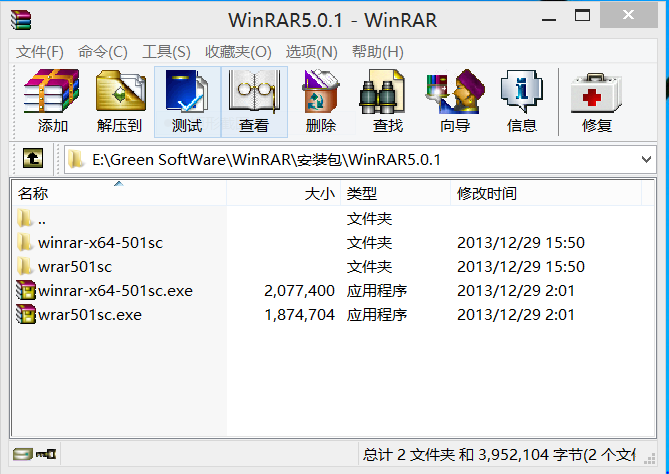Viewport: 669px width, 474px height.
Task: Select file name winrar-x64-501sc.exe
Action: click(115, 291)
